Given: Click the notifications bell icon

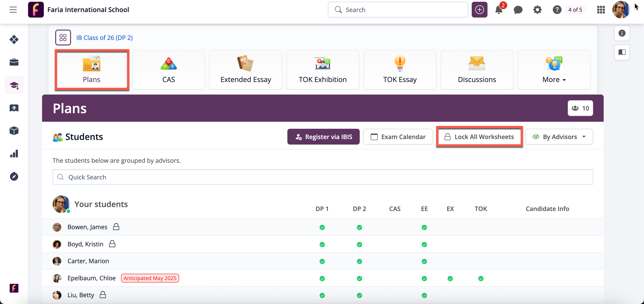Looking at the screenshot, I should pyautogui.click(x=498, y=10).
